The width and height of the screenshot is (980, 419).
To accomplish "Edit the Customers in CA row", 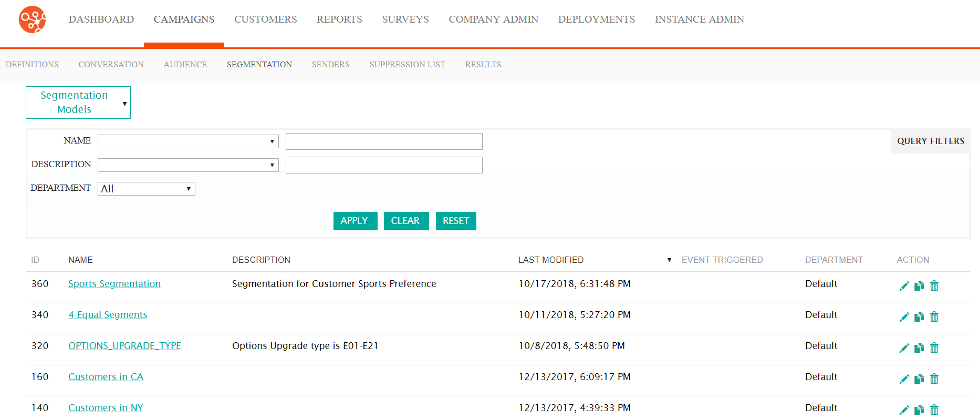I will tap(904, 379).
